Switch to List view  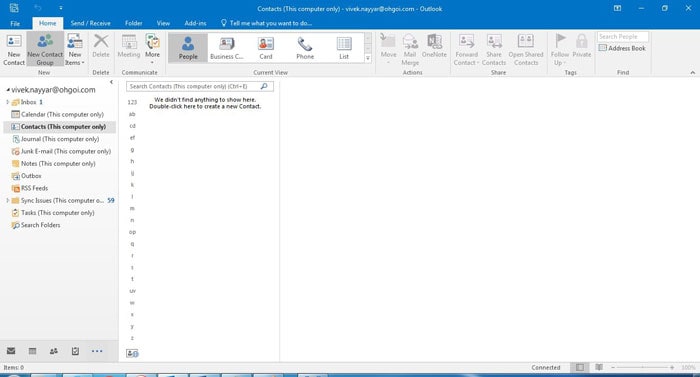pos(344,47)
